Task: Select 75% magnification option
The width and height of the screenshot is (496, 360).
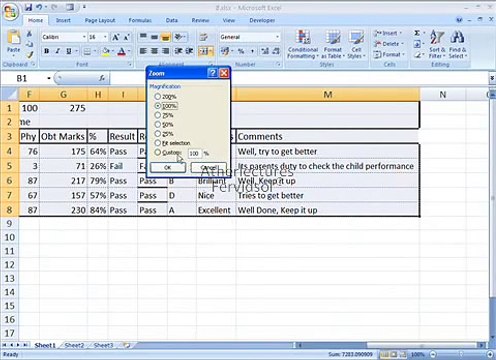Action: (x=158, y=115)
